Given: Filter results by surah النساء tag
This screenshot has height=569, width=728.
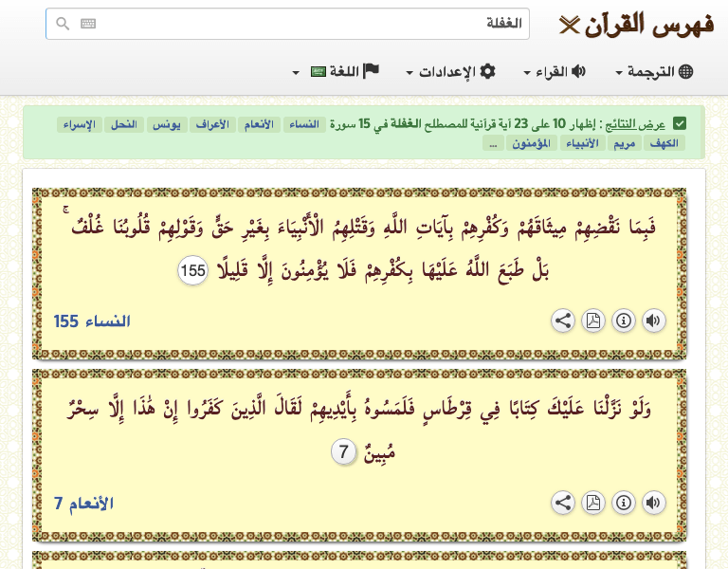Looking at the screenshot, I should tap(303, 124).
